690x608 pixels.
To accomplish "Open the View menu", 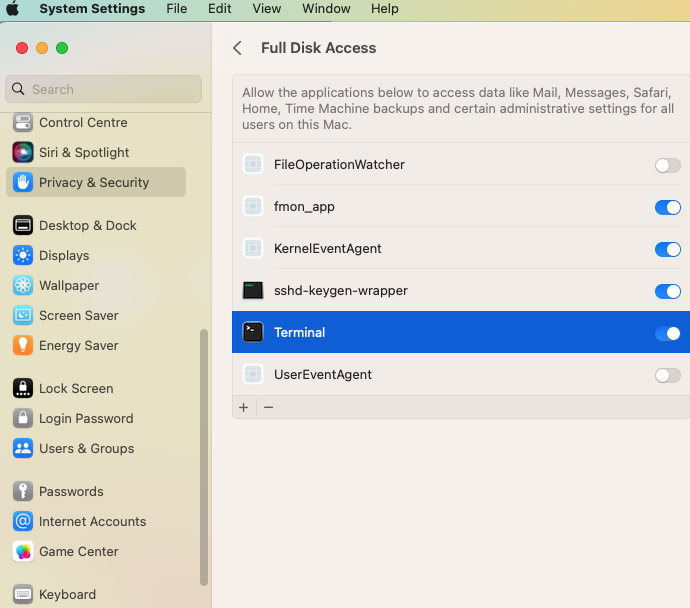I will pos(266,9).
